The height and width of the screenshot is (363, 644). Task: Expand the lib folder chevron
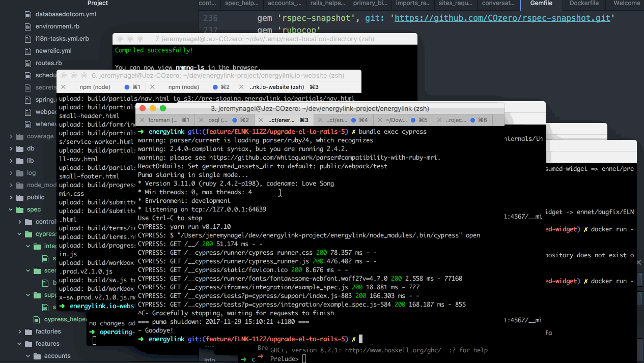11,161
